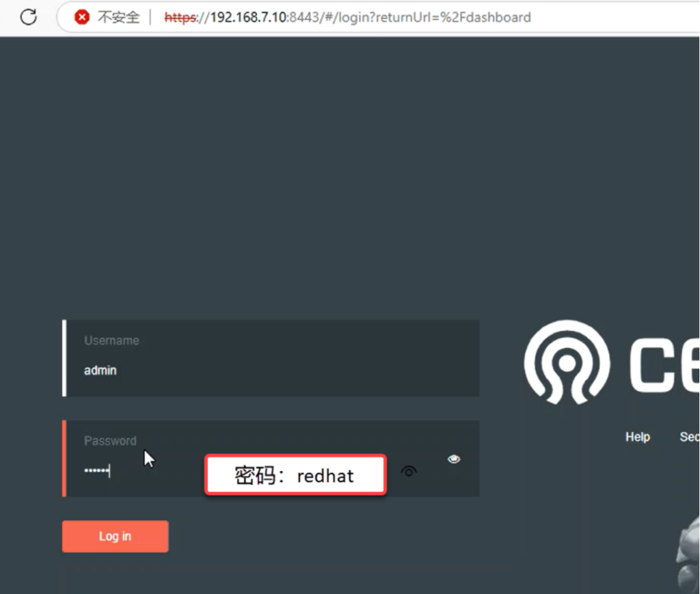700x594 pixels.
Task: Open the Help link
Action: click(x=637, y=437)
